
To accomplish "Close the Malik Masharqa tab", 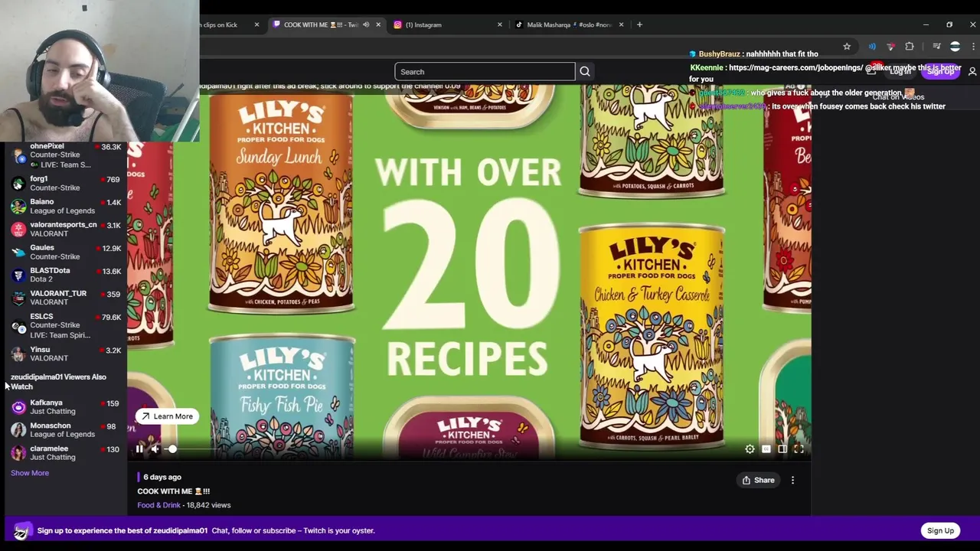I will click(621, 24).
